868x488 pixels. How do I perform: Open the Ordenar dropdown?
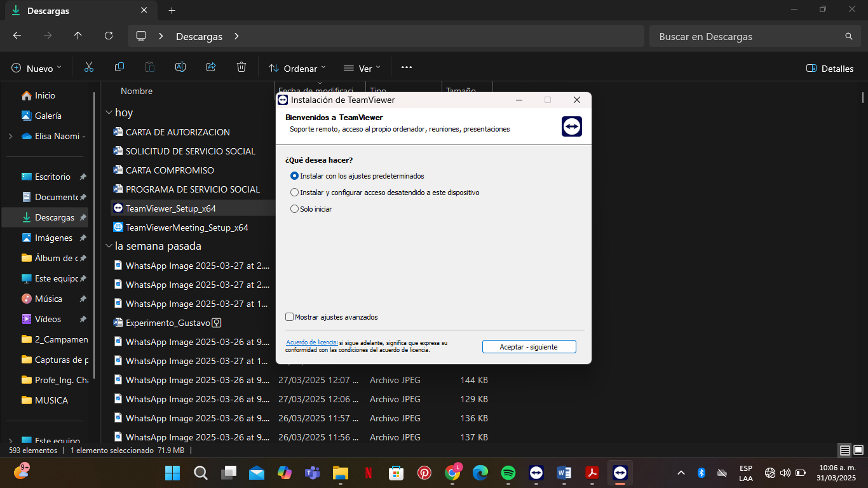tap(297, 68)
